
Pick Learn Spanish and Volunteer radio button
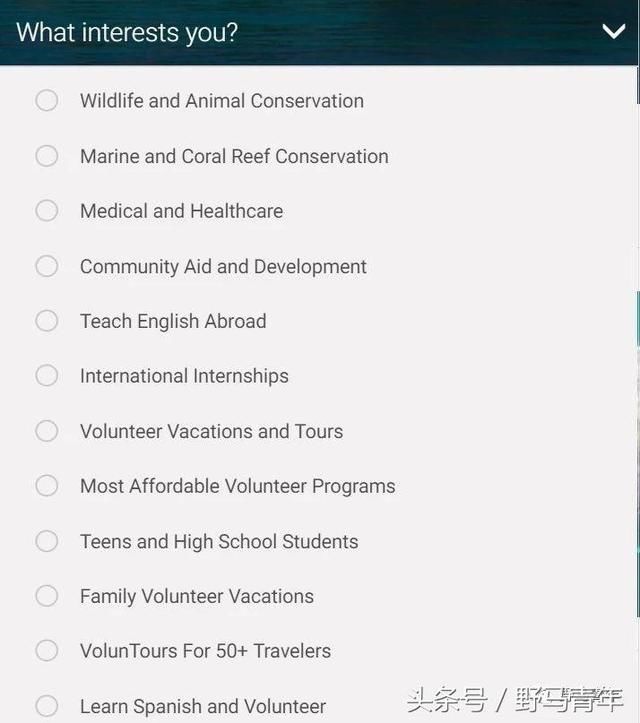47,706
